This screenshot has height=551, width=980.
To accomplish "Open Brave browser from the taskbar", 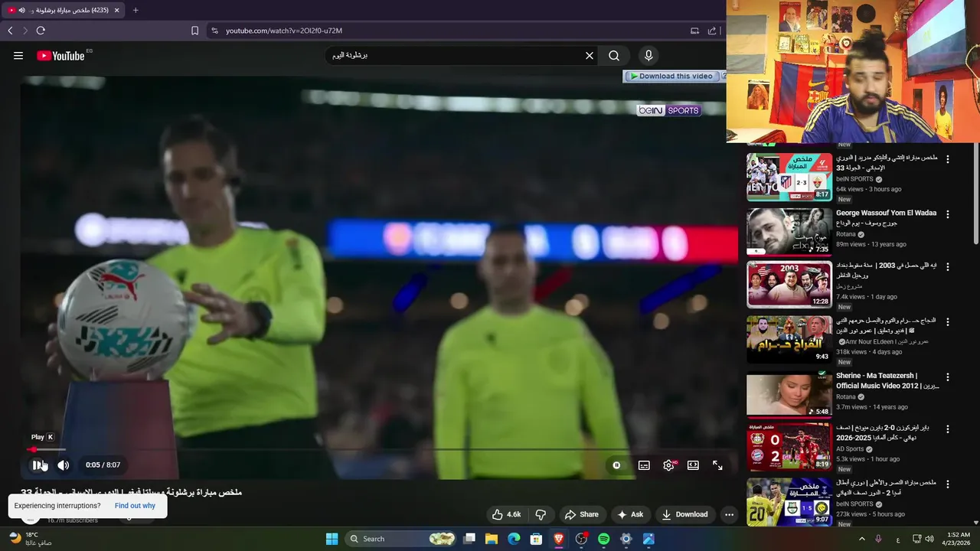I will point(559,539).
